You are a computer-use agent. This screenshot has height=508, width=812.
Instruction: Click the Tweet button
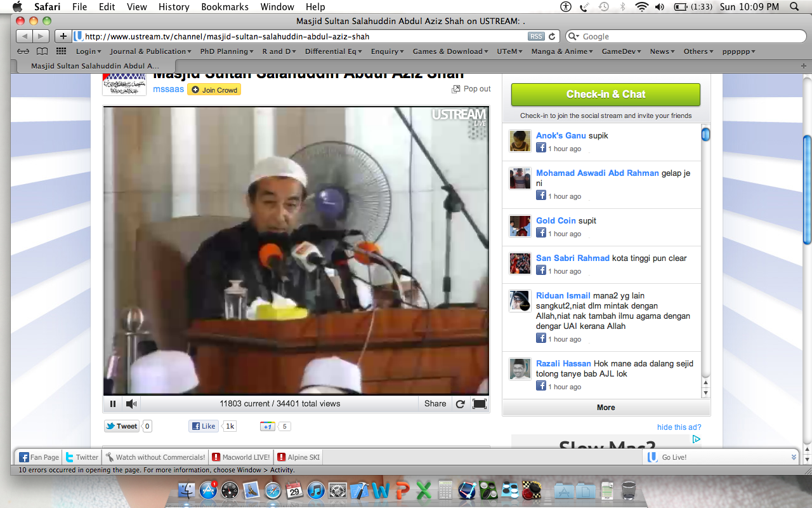121,426
